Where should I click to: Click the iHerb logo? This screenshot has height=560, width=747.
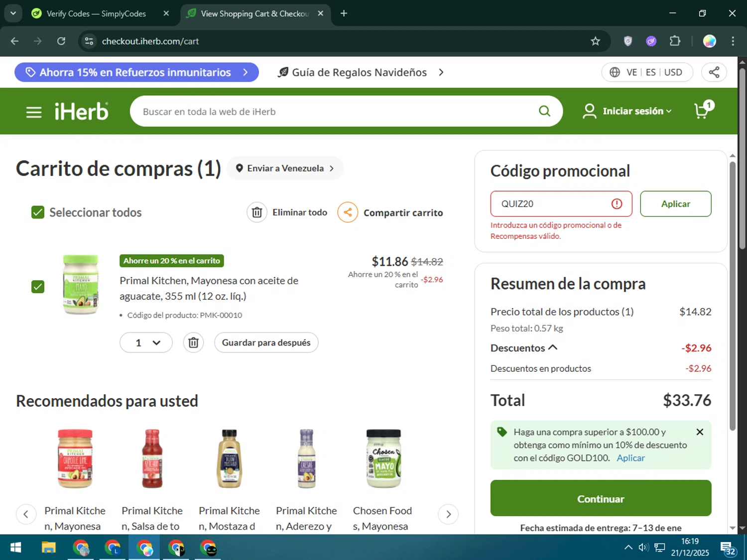click(x=81, y=112)
